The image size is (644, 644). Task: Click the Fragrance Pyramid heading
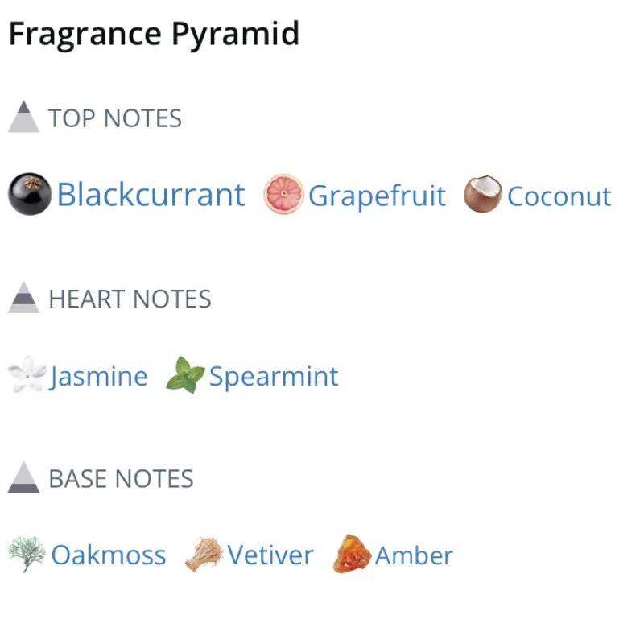[154, 35]
